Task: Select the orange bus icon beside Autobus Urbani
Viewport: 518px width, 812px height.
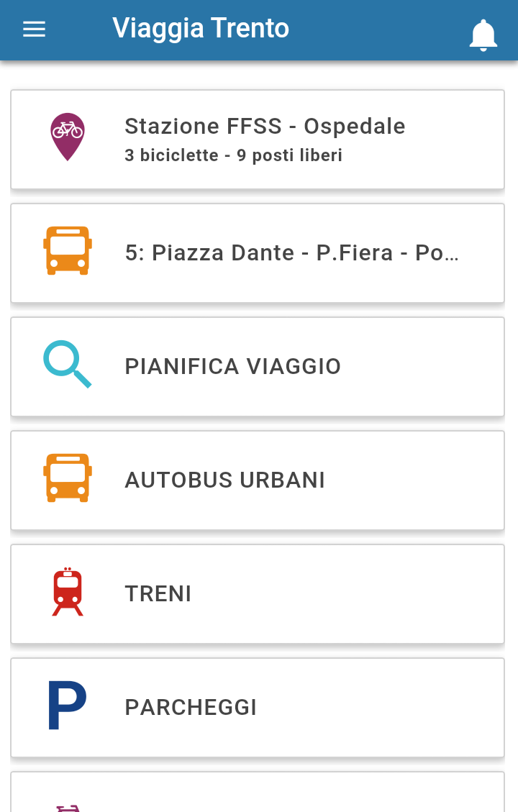Action: [x=68, y=478]
